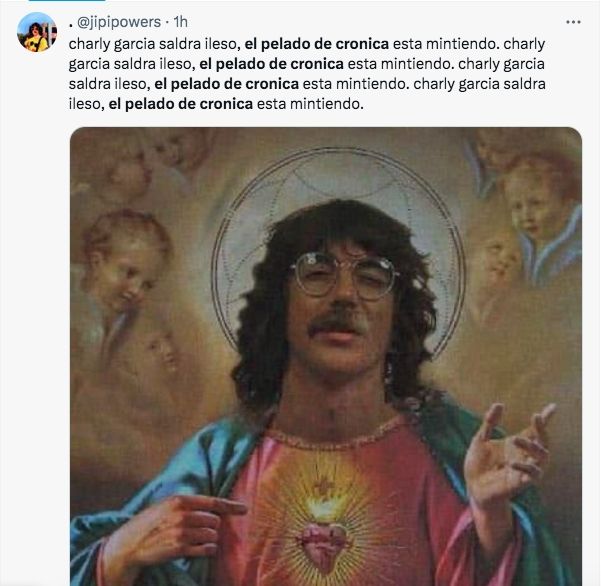The width and height of the screenshot is (601, 586).
Task: Open the tweet via the 1h timestamp
Action: coord(181,22)
